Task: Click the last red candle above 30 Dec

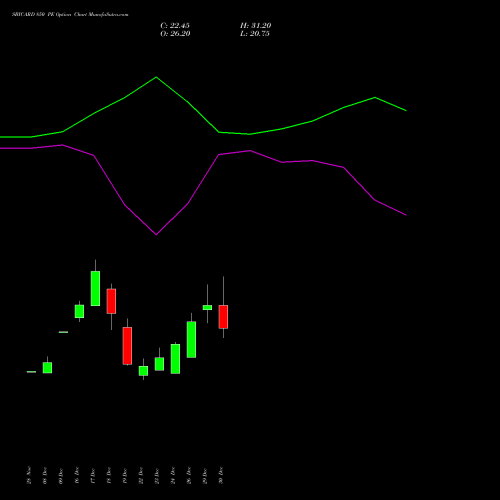Action: [x=223, y=317]
